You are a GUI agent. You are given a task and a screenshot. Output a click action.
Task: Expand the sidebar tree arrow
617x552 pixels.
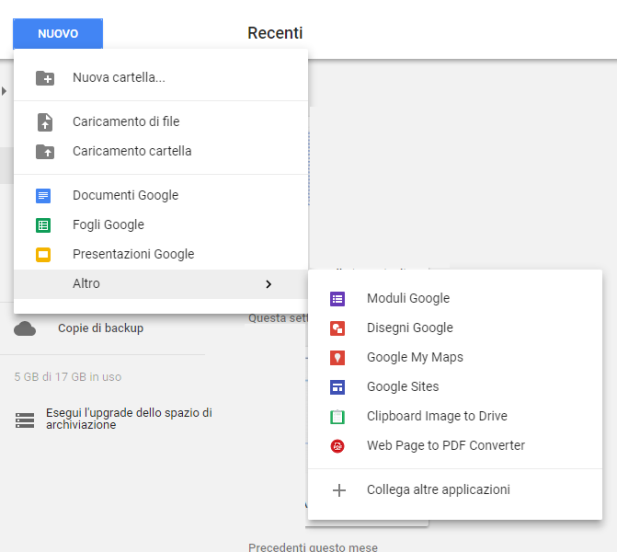4,91
